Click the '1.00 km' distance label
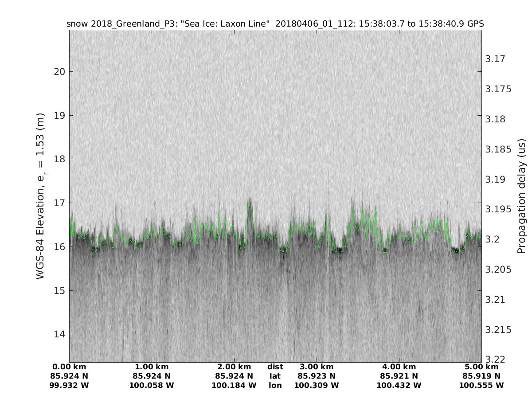Image resolution: width=532 pixels, height=399 pixels. pos(152,367)
